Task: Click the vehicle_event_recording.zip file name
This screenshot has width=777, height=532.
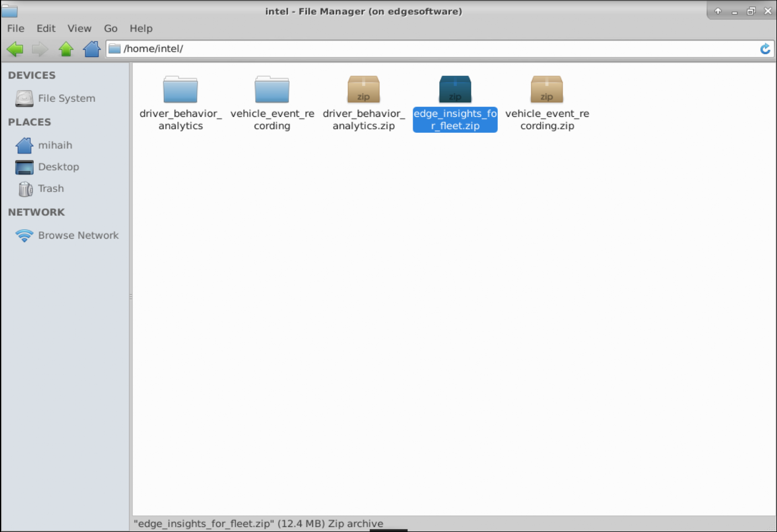Action: coord(547,120)
